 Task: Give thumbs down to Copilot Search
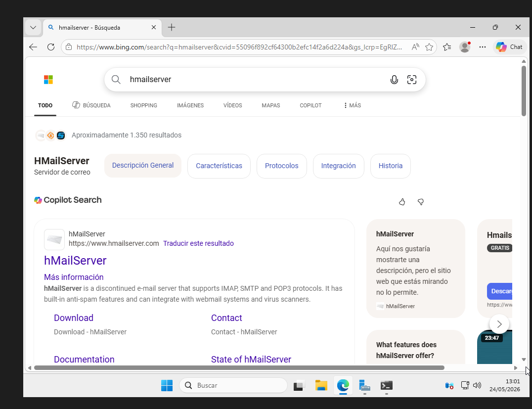[x=421, y=202]
